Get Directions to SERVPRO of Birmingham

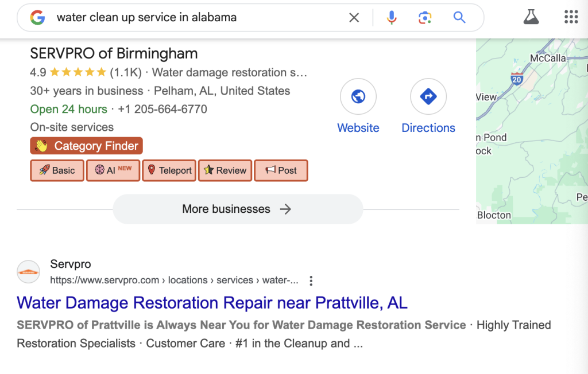click(428, 97)
